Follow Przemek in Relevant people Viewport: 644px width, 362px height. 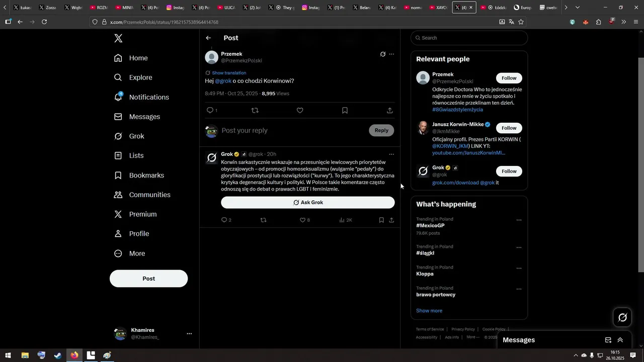pos(509,78)
